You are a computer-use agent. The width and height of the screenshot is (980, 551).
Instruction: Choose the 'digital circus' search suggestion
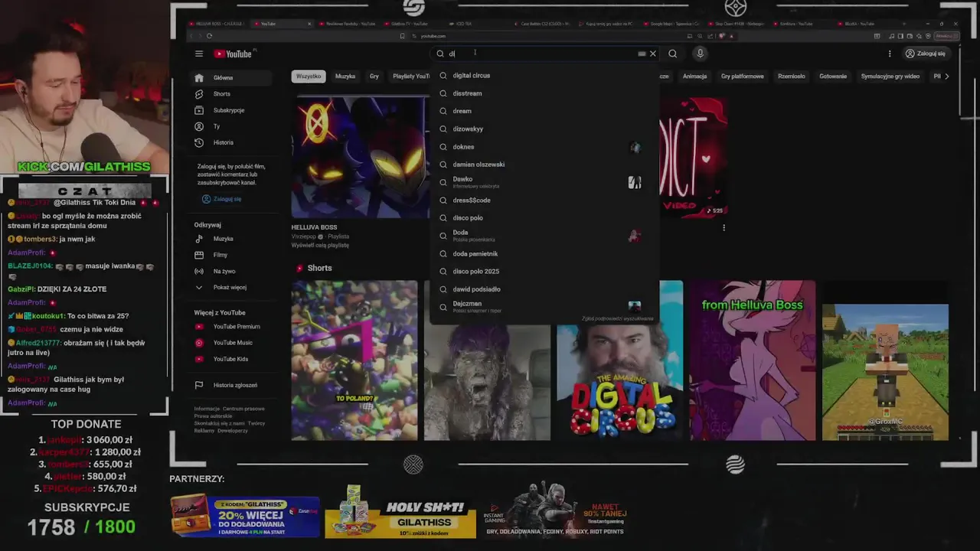tap(544, 76)
